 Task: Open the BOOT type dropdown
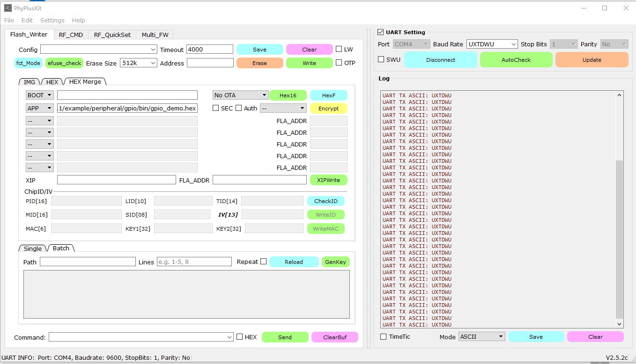pyautogui.click(x=40, y=95)
